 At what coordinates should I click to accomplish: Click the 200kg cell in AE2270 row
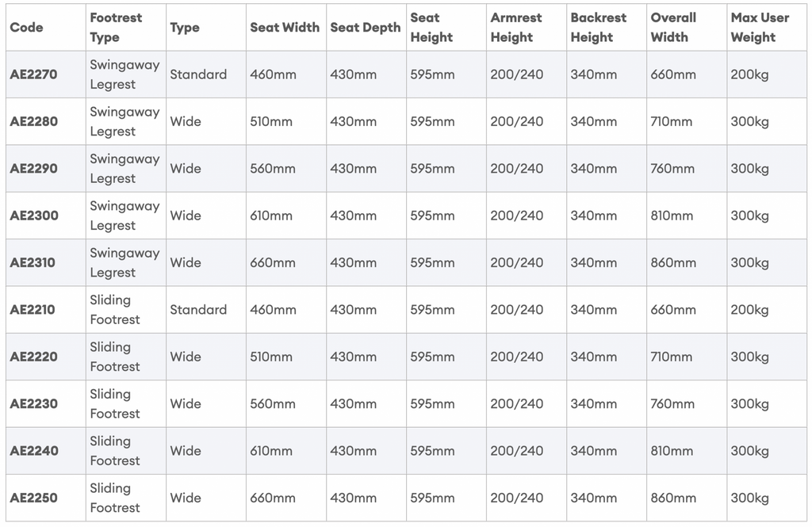[749, 74]
